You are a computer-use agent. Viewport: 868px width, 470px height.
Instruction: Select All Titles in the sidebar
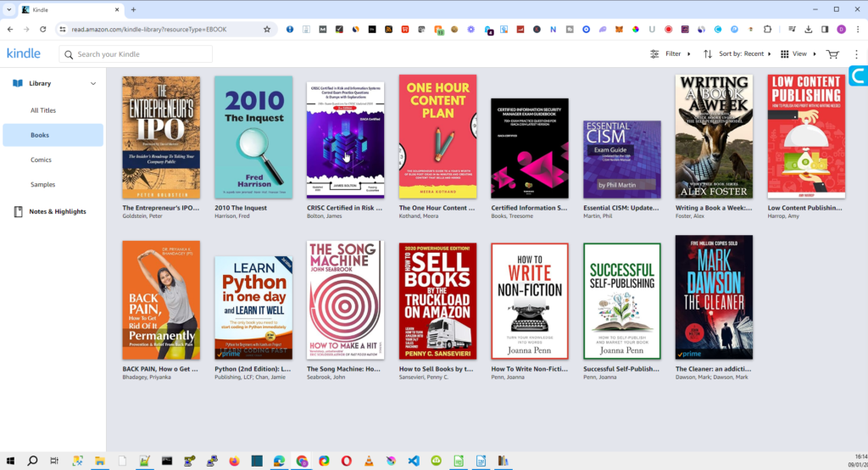43,110
